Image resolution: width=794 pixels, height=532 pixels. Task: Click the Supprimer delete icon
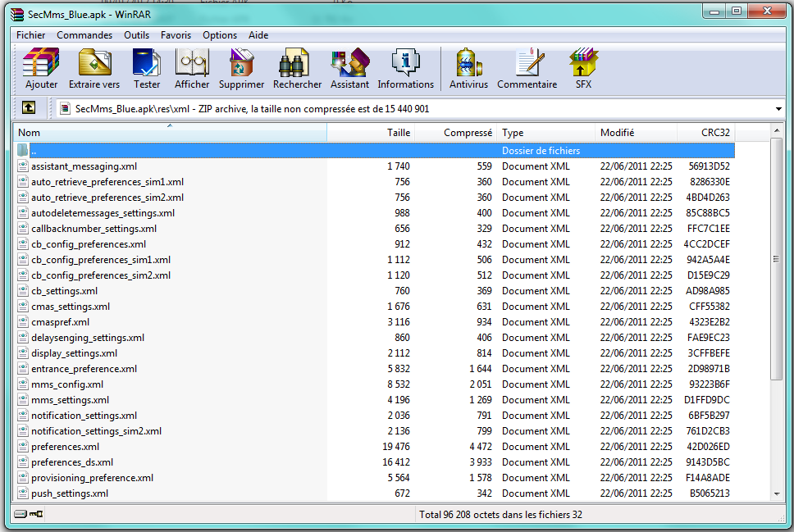241,69
